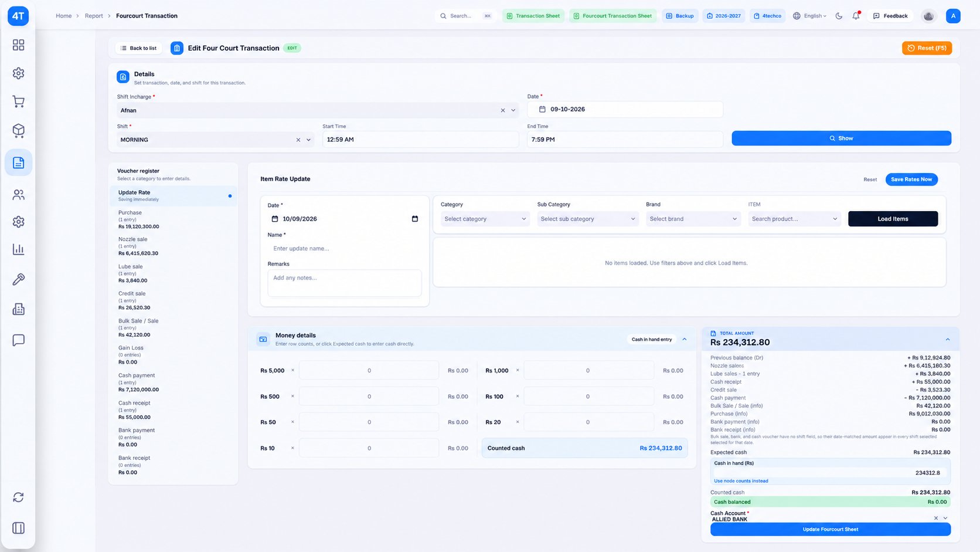The image size is (980, 552).
Task: Click Update Fourcourt Sheet button
Action: point(831,529)
